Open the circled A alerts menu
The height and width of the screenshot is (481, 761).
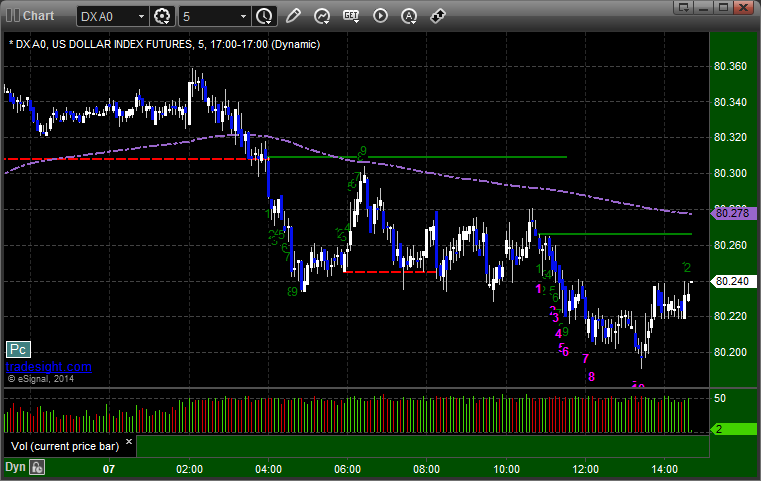click(x=409, y=16)
